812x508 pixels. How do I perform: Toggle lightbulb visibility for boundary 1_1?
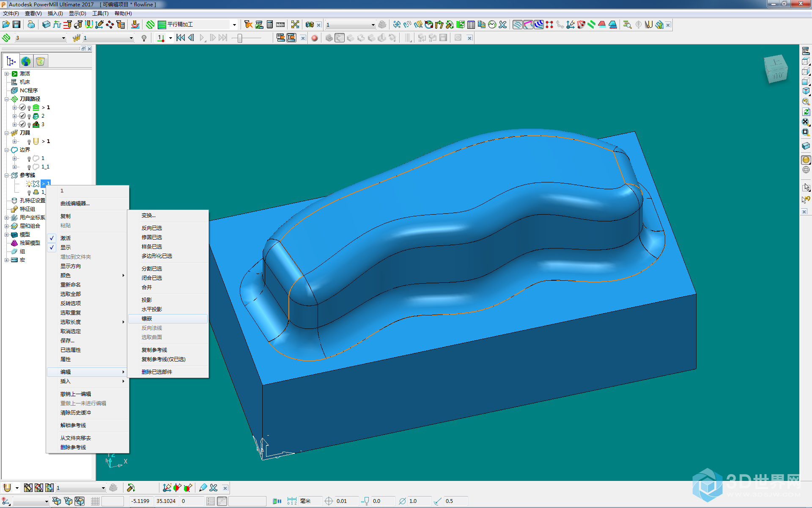(29, 167)
